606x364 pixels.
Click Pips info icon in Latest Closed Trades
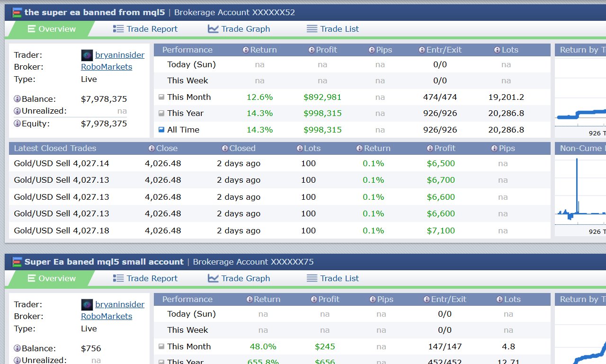pos(495,148)
